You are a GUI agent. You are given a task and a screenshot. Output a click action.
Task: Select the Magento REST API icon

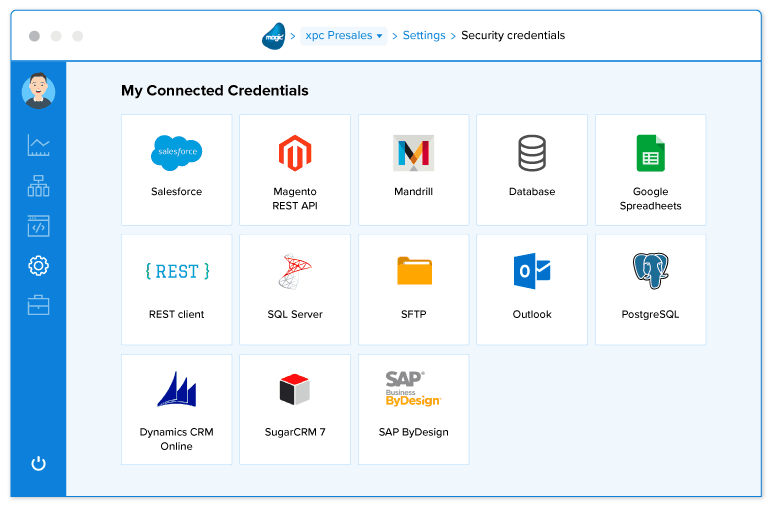point(295,152)
